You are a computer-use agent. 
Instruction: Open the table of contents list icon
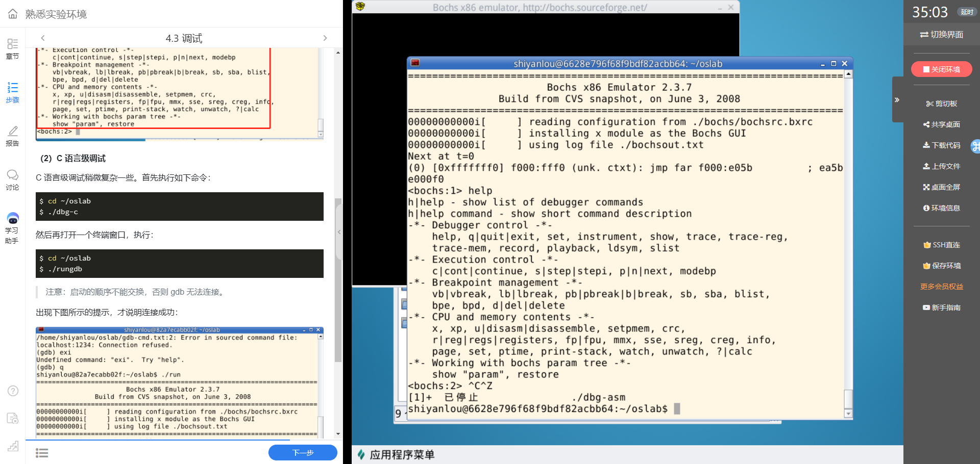pos(42,453)
